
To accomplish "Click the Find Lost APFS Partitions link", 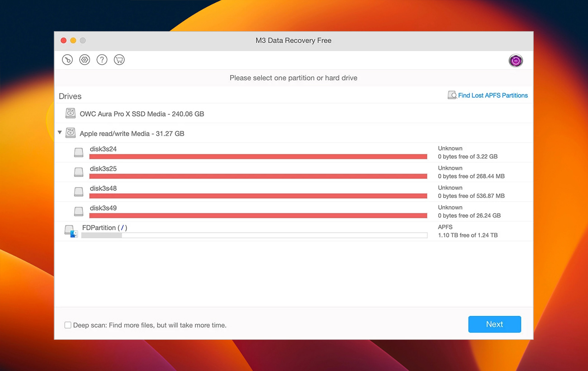I will [493, 95].
